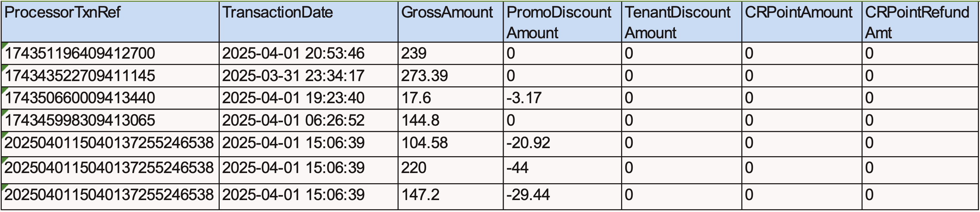Select the GrossAmount header cell
The width and height of the screenshot is (980, 212).
click(x=450, y=22)
